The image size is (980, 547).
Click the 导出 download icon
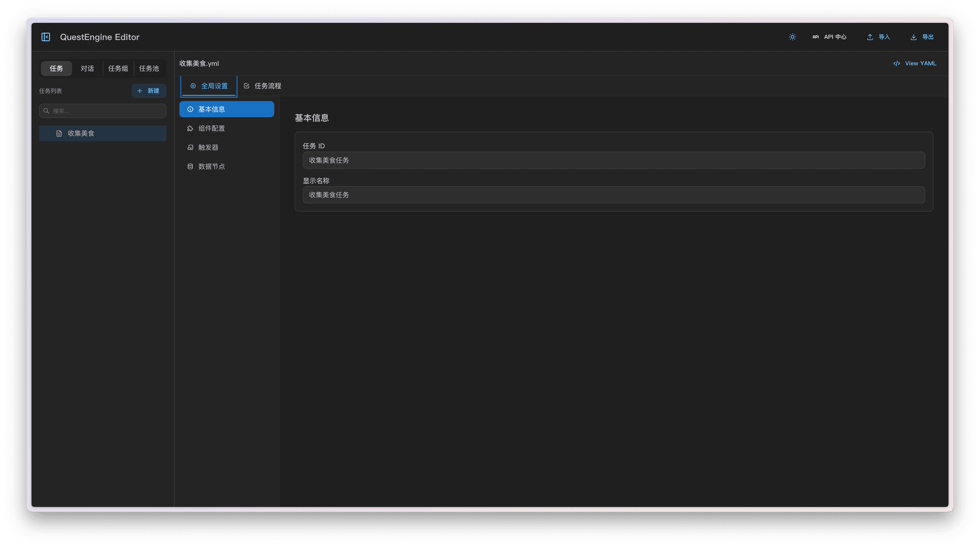click(x=913, y=37)
